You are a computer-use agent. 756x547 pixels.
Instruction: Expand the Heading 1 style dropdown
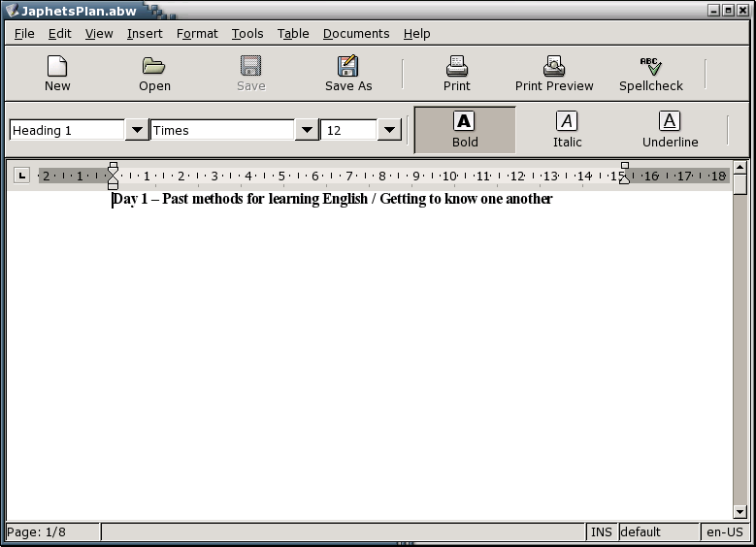click(137, 130)
